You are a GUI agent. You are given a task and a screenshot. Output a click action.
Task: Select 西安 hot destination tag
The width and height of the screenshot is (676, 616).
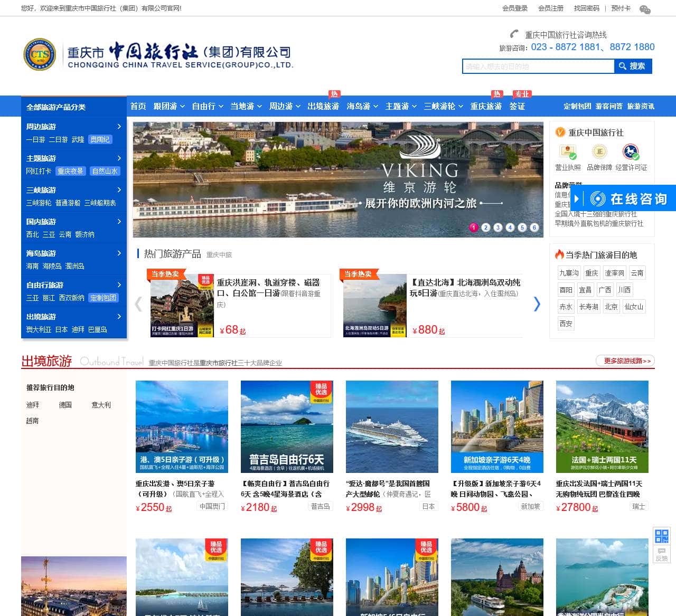point(566,324)
